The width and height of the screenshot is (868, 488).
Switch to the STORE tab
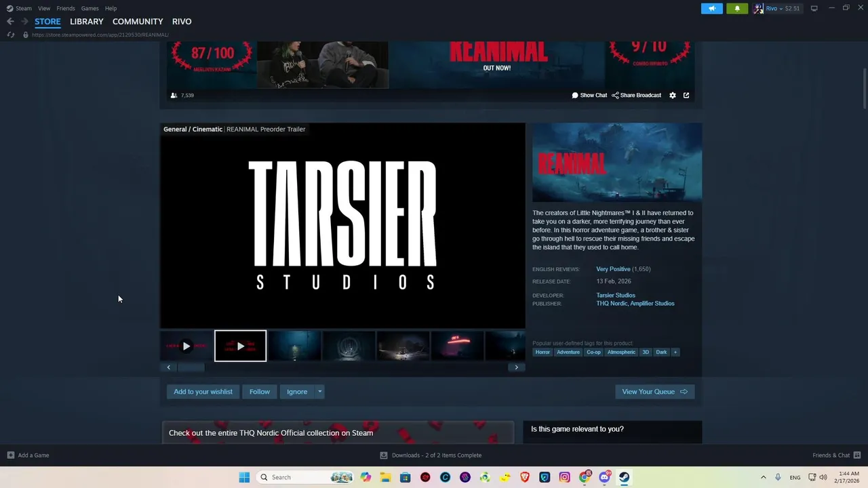point(47,22)
